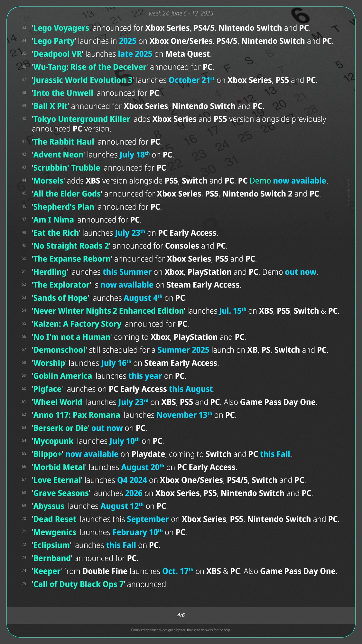
Task: Click 'Jurassic World Evolution 3' title
Action: 83,80
